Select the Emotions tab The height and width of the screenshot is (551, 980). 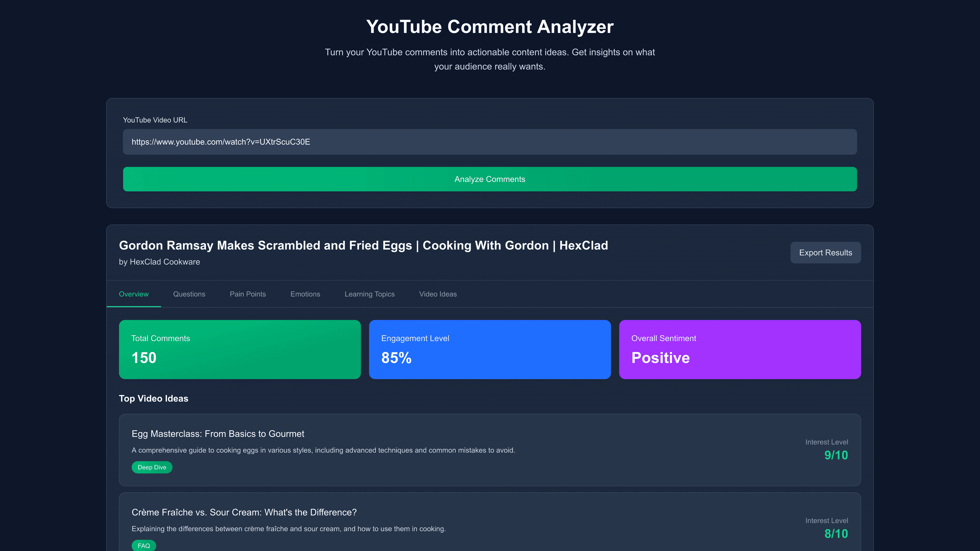click(x=305, y=294)
